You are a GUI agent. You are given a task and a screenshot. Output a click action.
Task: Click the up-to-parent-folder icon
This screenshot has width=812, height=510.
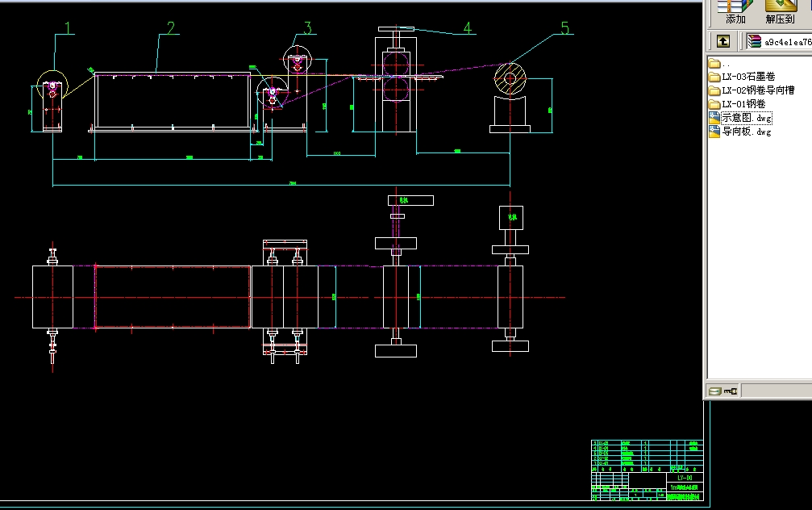pos(722,40)
